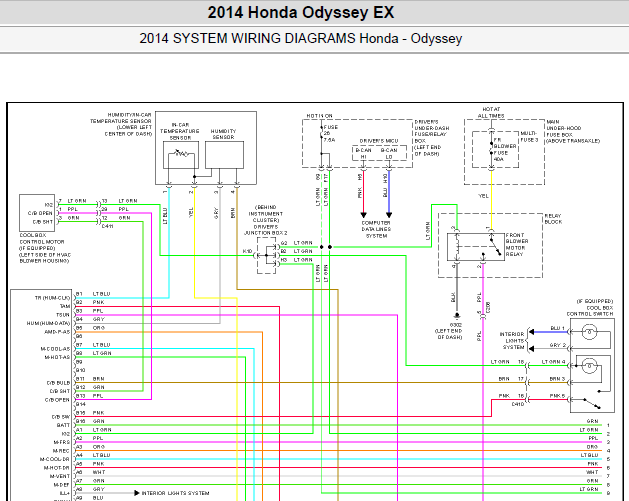Click the M-COOL-AS pin label
The image size is (629, 501).
(x=55, y=349)
